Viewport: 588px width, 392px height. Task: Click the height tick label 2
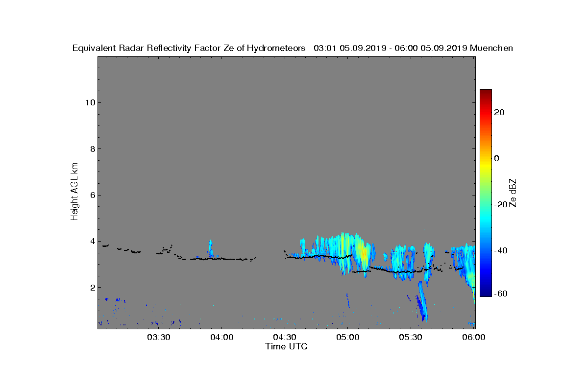coord(92,287)
